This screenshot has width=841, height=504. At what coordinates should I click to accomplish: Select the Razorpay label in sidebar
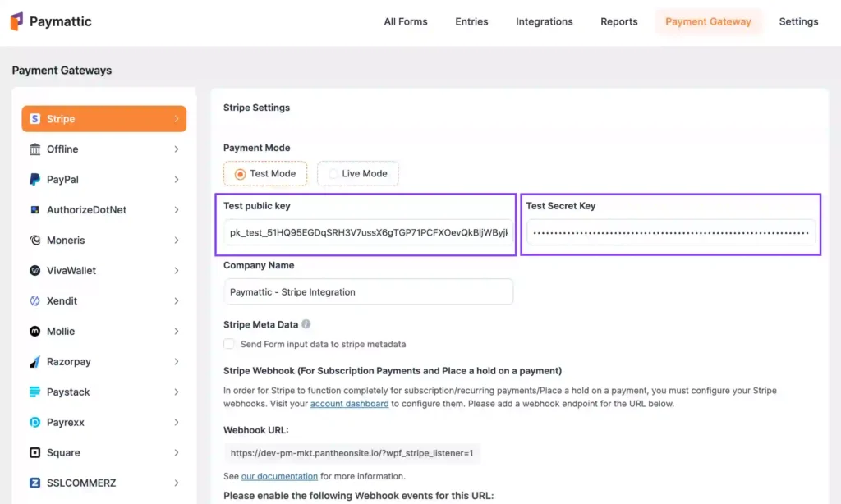tap(69, 361)
